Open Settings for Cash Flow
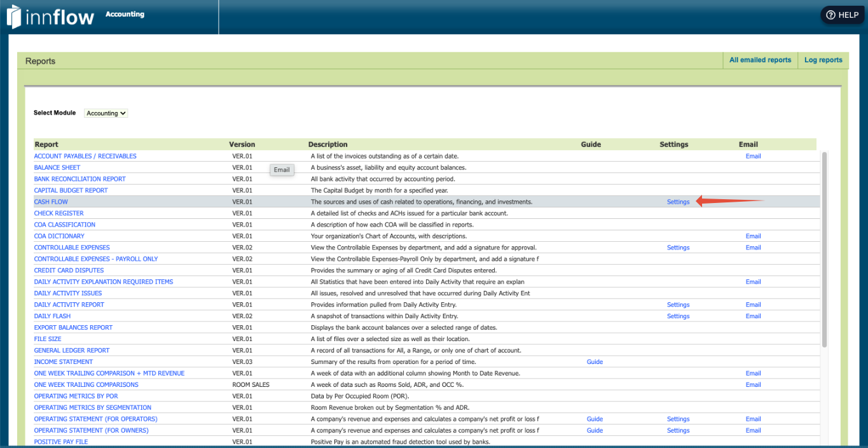Viewport: 868px width, 448px height. tap(678, 202)
